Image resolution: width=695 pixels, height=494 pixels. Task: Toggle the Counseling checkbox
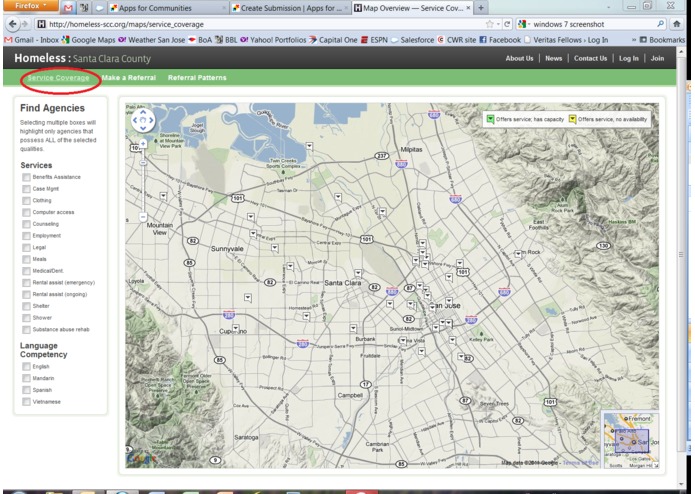click(x=26, y=224)
